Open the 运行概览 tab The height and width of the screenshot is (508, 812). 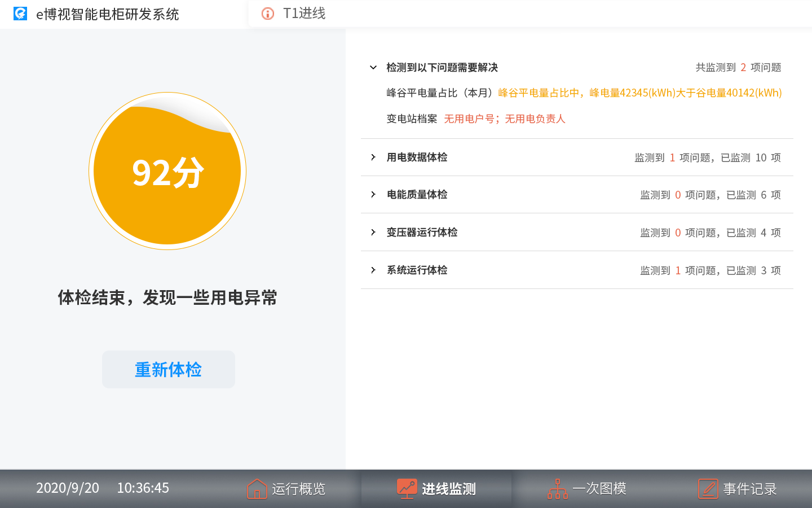[298, 489]
